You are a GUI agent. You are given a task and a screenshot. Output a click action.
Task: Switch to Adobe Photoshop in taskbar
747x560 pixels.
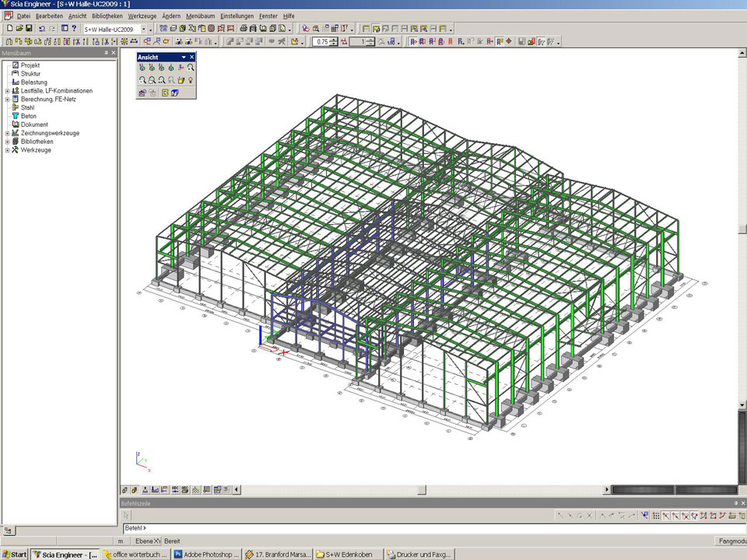[207, 555]
